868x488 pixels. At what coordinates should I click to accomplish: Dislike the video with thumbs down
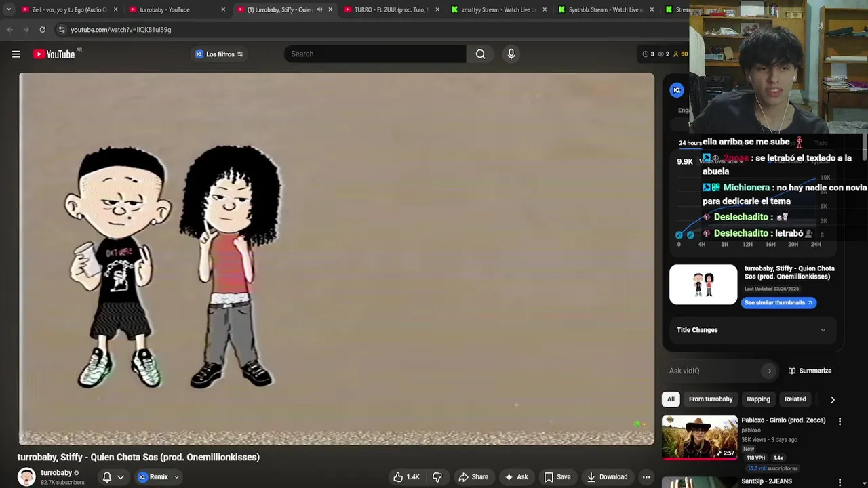click(x=437, y=477)
